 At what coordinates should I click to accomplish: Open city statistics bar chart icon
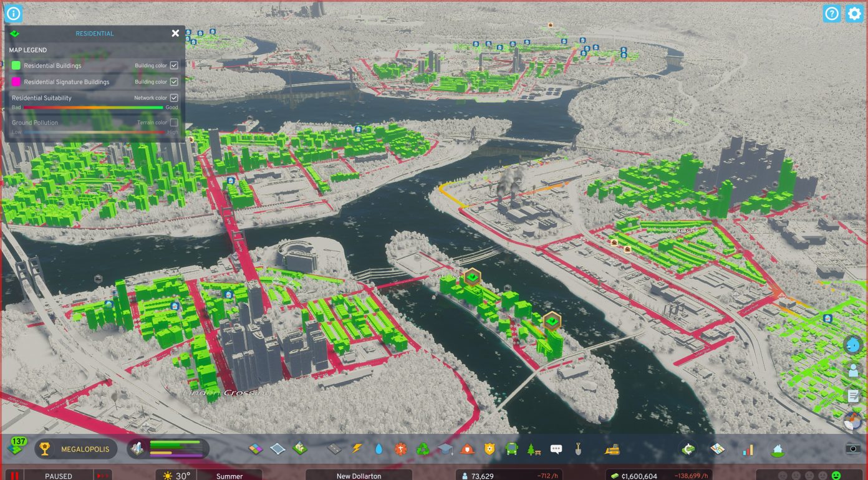click(x=748, y=449)
